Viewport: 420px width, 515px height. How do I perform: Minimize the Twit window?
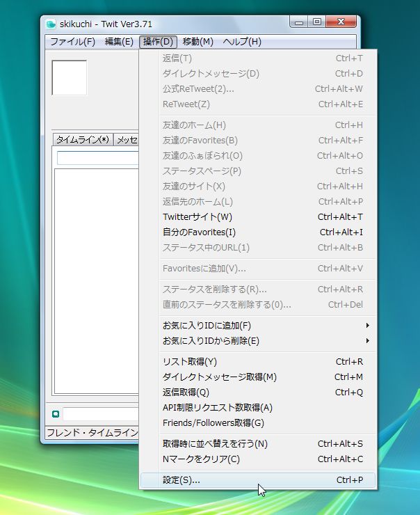tap(298, 22)
